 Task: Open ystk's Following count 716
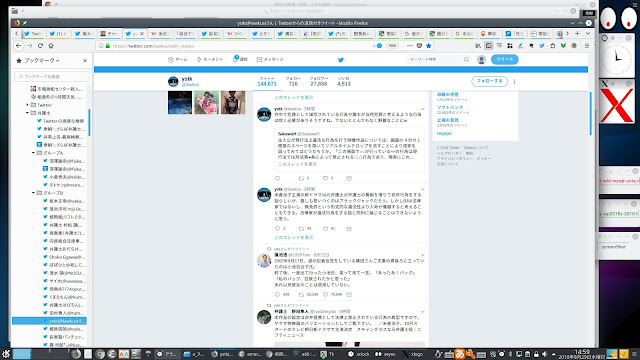[293, 81]
